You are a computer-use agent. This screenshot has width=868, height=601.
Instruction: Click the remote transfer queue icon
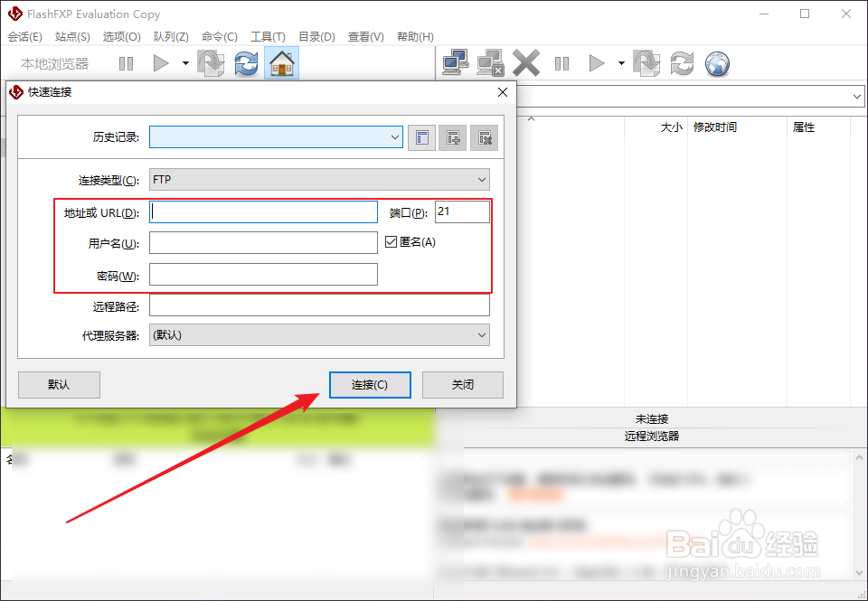(646, 62)
